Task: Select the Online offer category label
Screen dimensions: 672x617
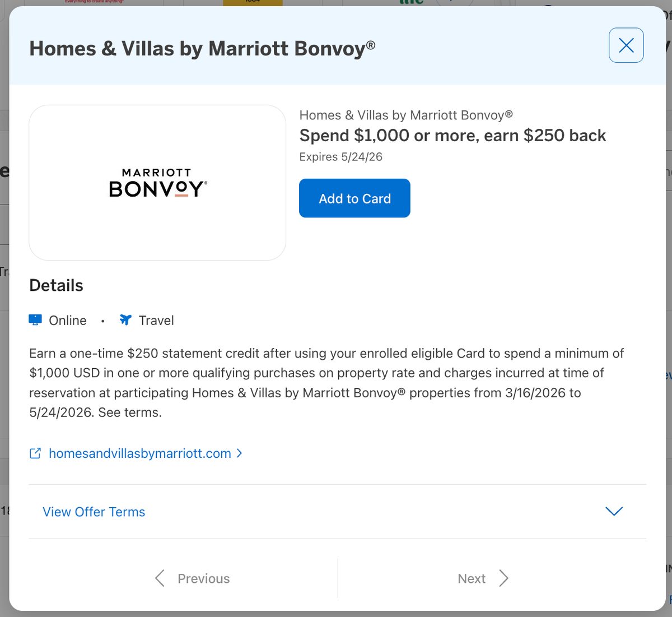Action: tap(68, 320)
